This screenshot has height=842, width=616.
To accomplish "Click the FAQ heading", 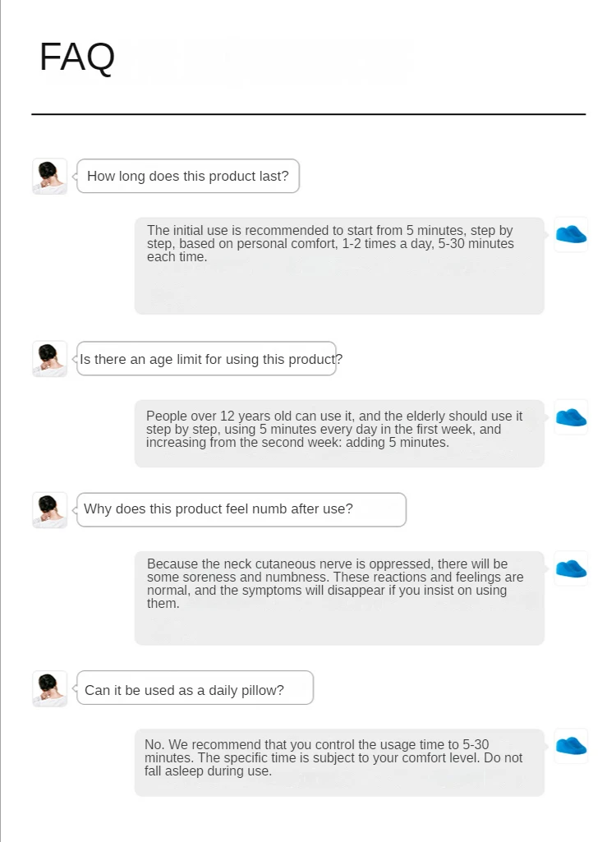I will (77, 57).
